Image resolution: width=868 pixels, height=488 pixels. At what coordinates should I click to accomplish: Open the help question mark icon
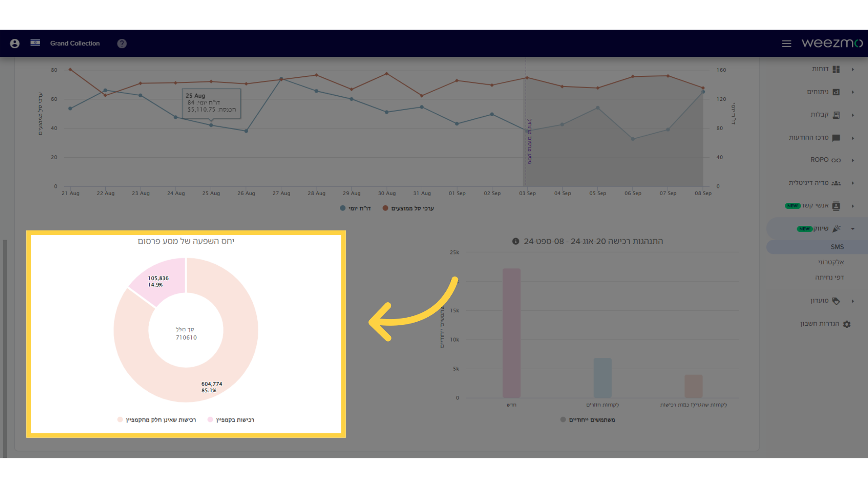pos(122,43)
